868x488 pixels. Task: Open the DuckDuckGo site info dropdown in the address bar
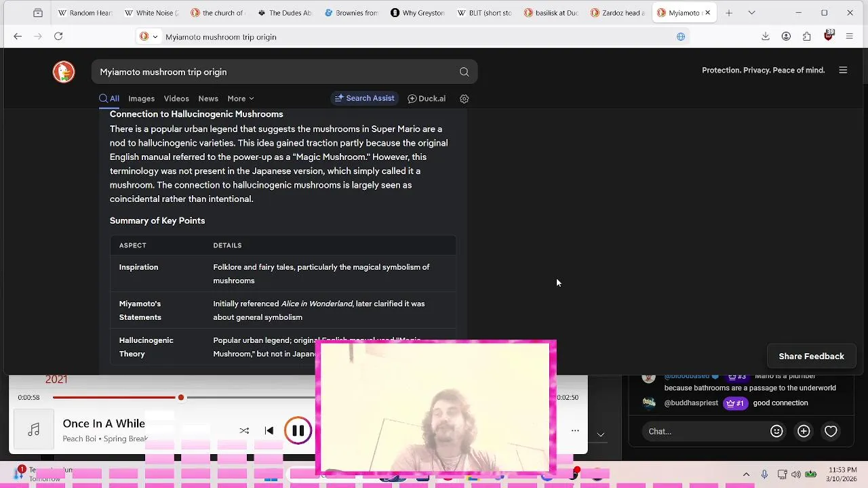click(x=149, y=37)
